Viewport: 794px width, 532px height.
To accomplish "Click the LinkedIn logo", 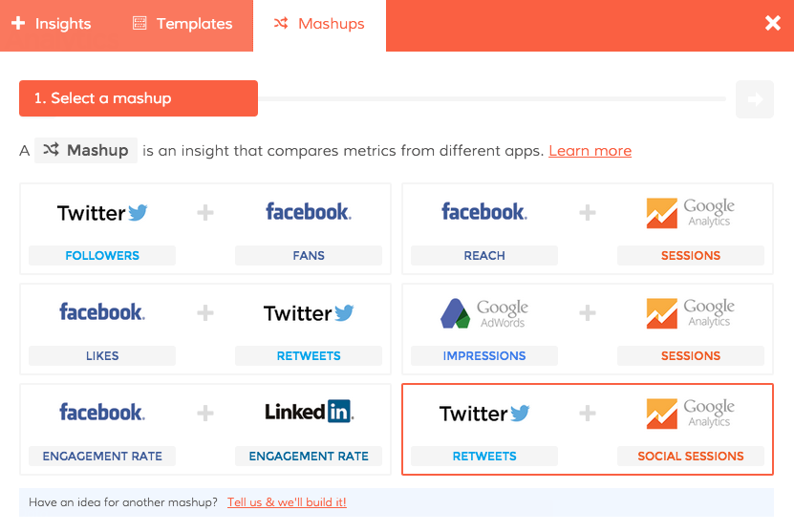I will tap(309, 413).
